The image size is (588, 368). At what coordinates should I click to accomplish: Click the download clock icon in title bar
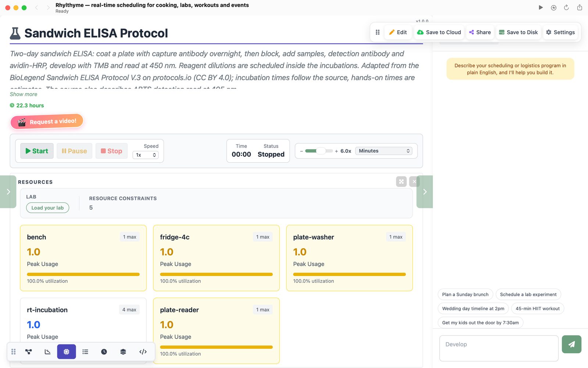pyautogui.click(x=553, y=7)
